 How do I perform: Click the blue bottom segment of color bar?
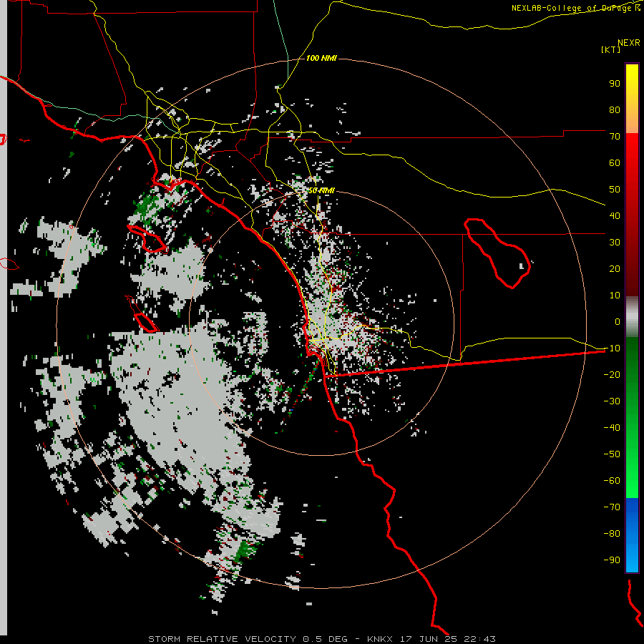coord(632,535)
